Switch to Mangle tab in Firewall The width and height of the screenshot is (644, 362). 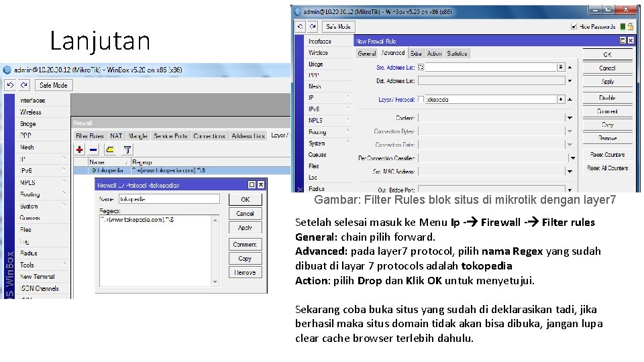point(138,136)
